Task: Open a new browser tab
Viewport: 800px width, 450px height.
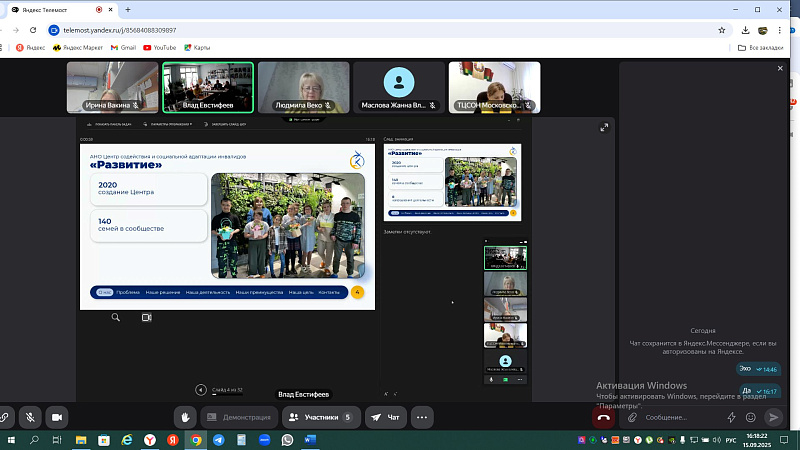Action: coord(128,9)
